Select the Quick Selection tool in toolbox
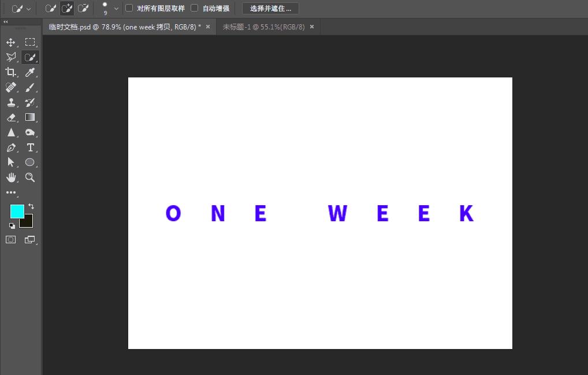Image resolution: width=588 pixels, height=375 pixels. (30, 57)
